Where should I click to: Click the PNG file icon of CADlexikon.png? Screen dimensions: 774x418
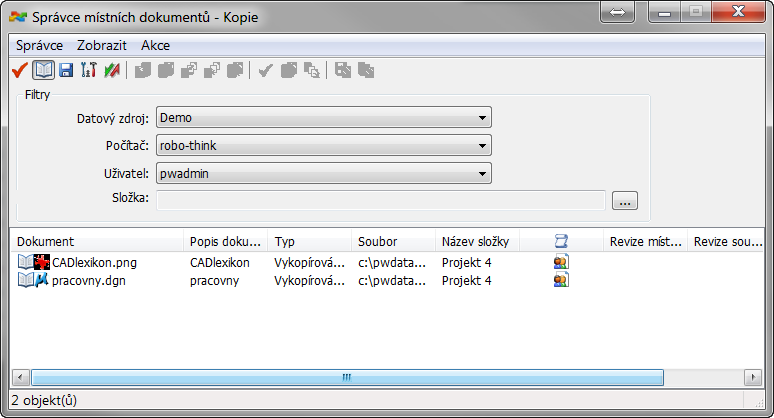[42, 263]
